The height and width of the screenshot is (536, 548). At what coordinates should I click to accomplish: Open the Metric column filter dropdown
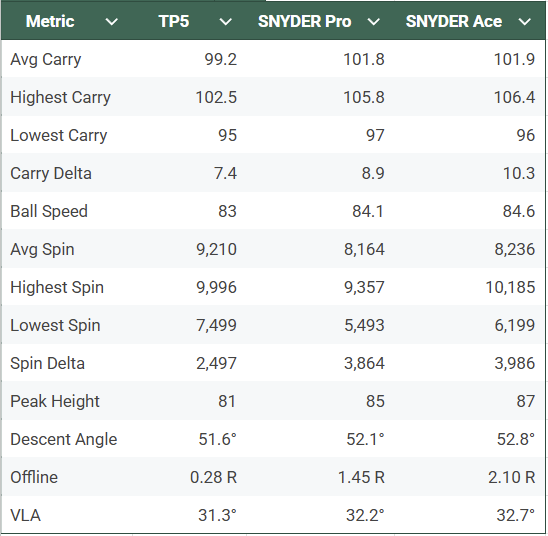[111, 22]
